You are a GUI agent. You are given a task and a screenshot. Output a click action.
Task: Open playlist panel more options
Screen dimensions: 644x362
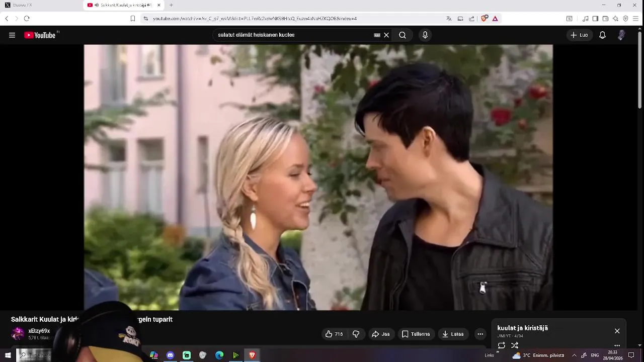617,346
